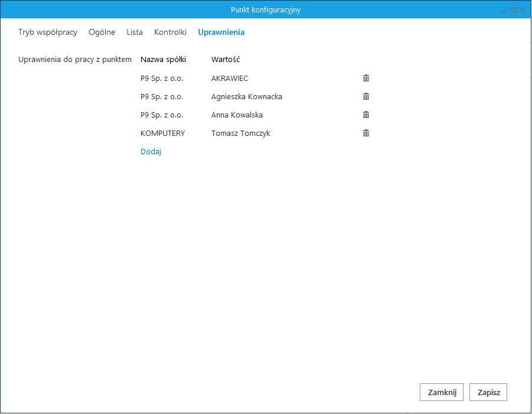Click the Tomasz Tomczyk value
The height and width of the screenshot is (414, 532).
point(240,133)
